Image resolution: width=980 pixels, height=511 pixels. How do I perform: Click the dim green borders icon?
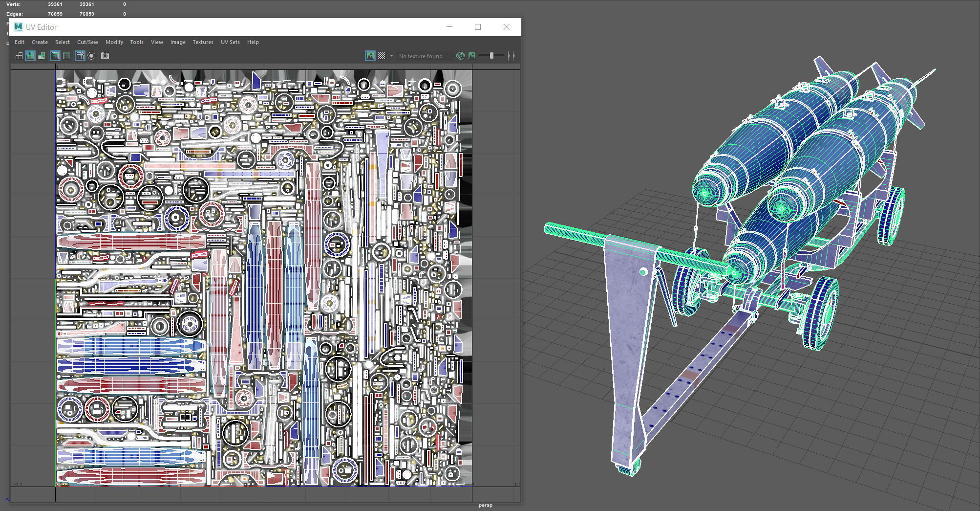pyautogui.click(x=66, y=56)
